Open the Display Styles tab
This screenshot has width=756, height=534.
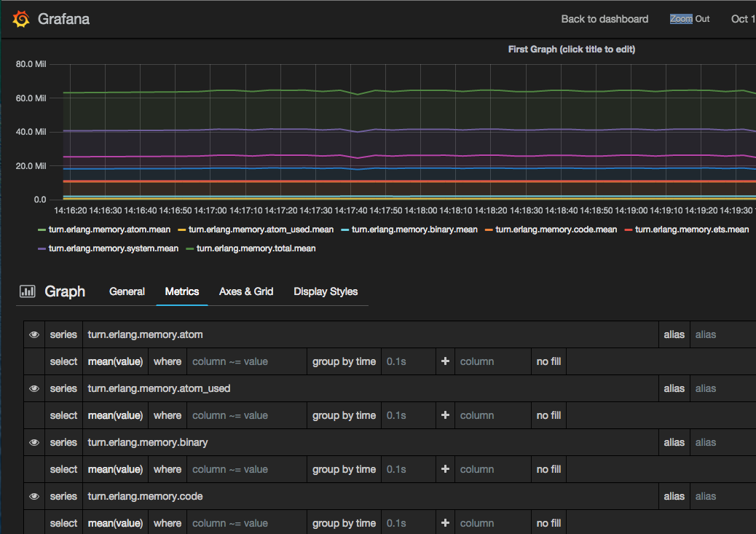326,291
